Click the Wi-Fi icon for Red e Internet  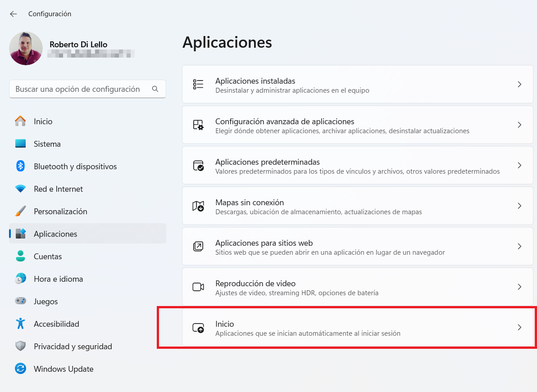click(x=20, y=189)
